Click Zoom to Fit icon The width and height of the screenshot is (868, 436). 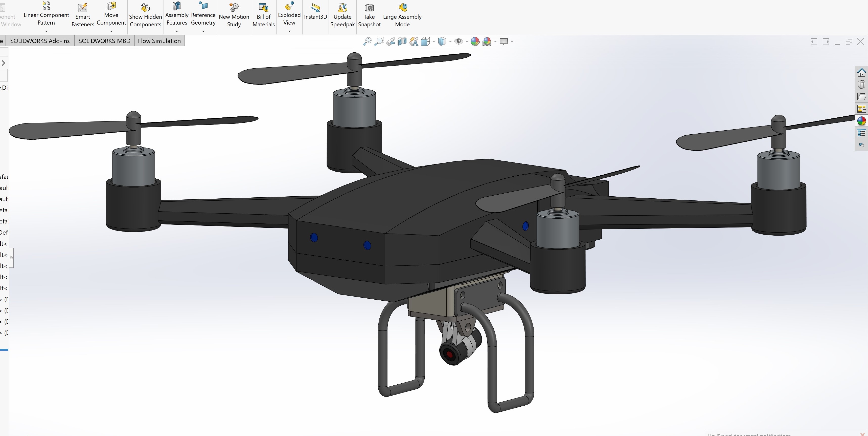tap(367, 41)
